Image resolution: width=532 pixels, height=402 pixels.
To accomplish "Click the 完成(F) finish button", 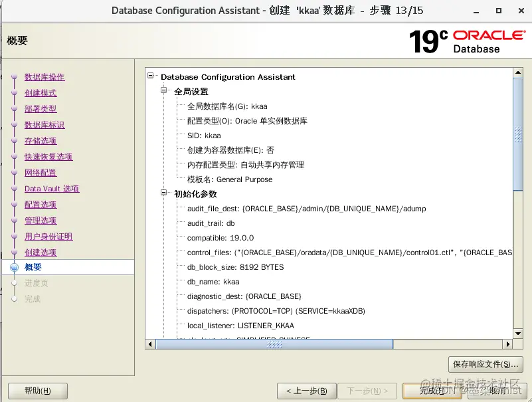I will (x=432, y=391).
